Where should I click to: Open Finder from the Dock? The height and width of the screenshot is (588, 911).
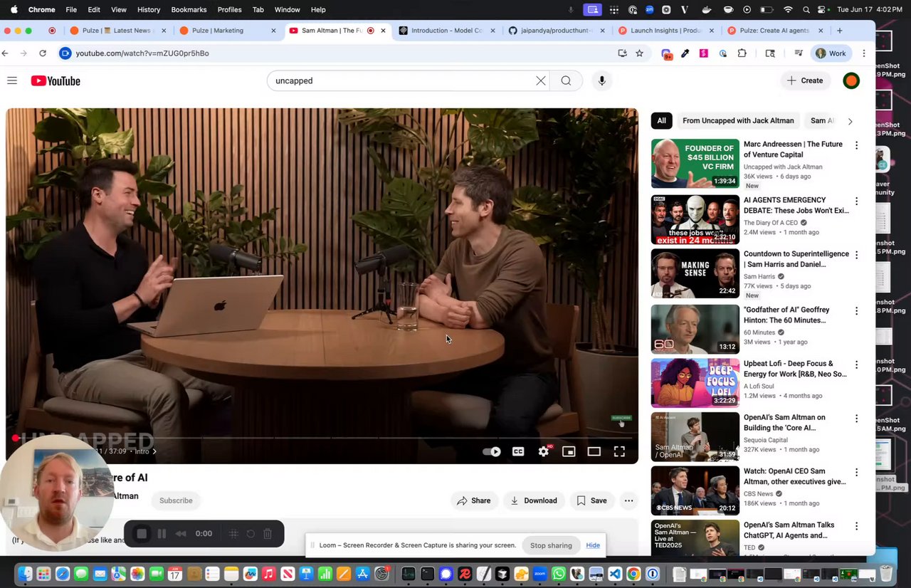coord(25,574)
